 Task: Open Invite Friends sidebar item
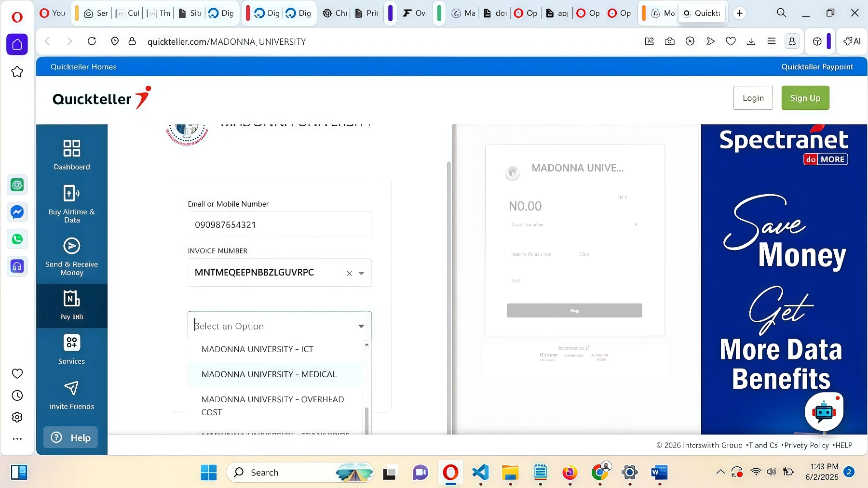71,395
